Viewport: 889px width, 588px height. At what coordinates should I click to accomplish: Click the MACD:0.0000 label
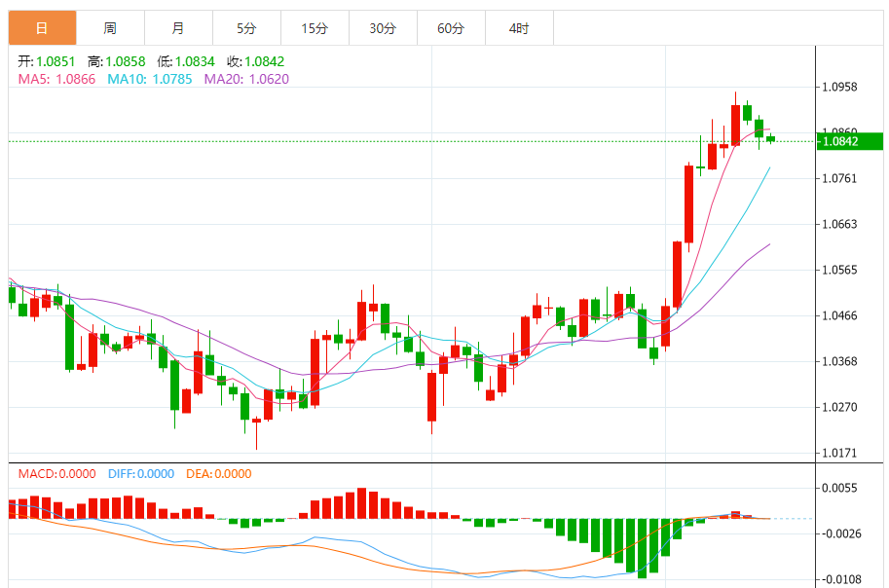[56, 474]
